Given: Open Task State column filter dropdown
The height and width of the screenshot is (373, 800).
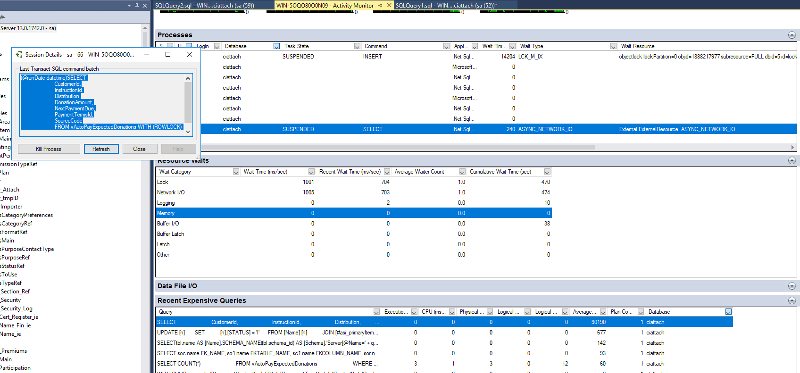Looking at the screenshot, I should point(357,46).
